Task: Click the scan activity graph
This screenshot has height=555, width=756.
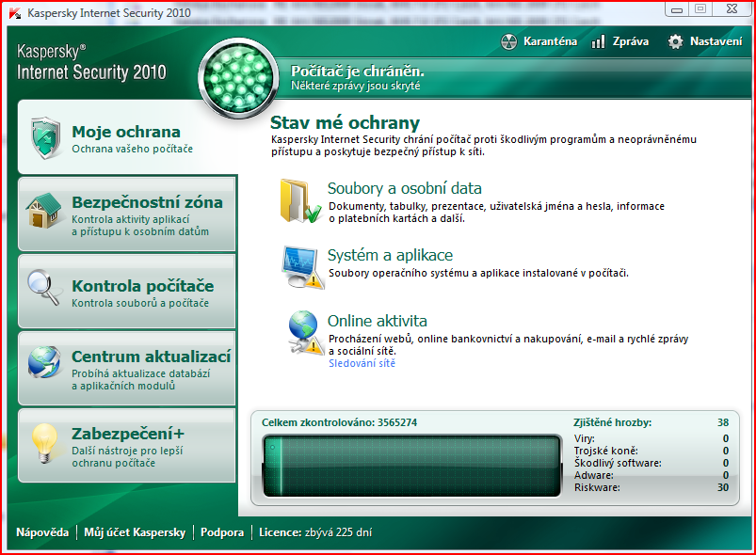Action: 411,466
